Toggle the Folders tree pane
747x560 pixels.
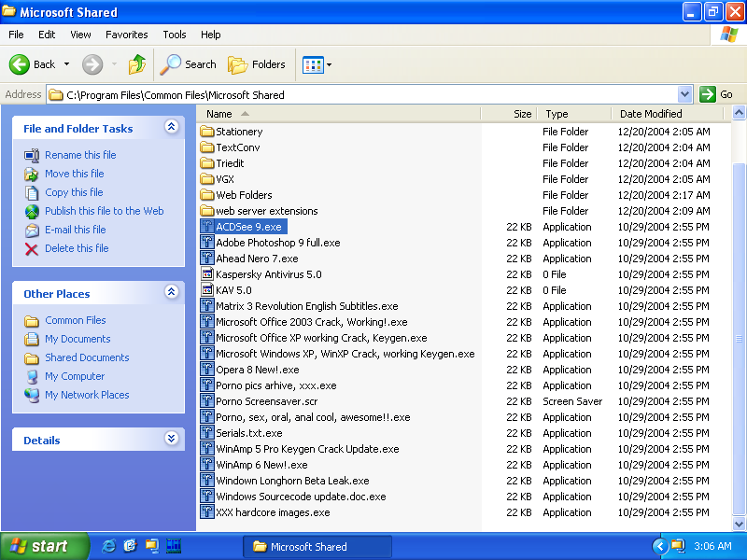click(257, 64)
